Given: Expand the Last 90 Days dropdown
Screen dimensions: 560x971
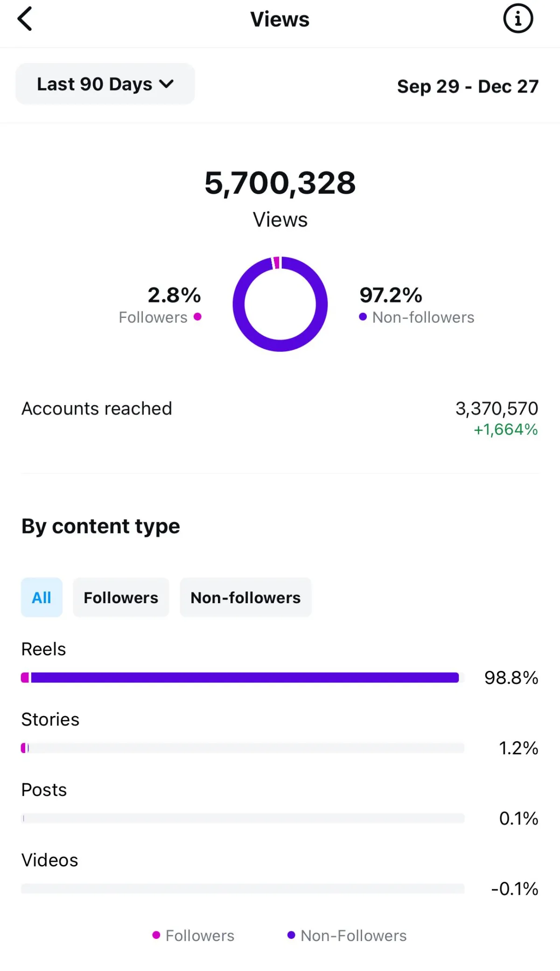Looking at the screenshot, I should (x=105, y=84).
